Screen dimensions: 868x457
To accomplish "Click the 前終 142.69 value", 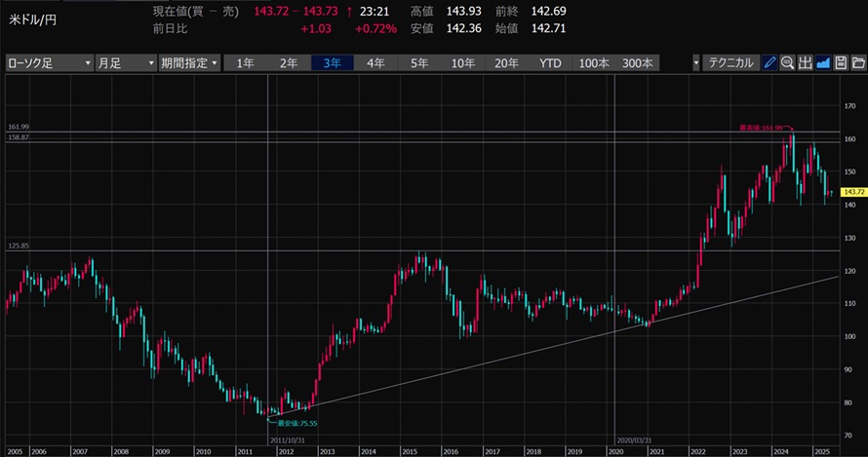I will (x=548, y=11).
